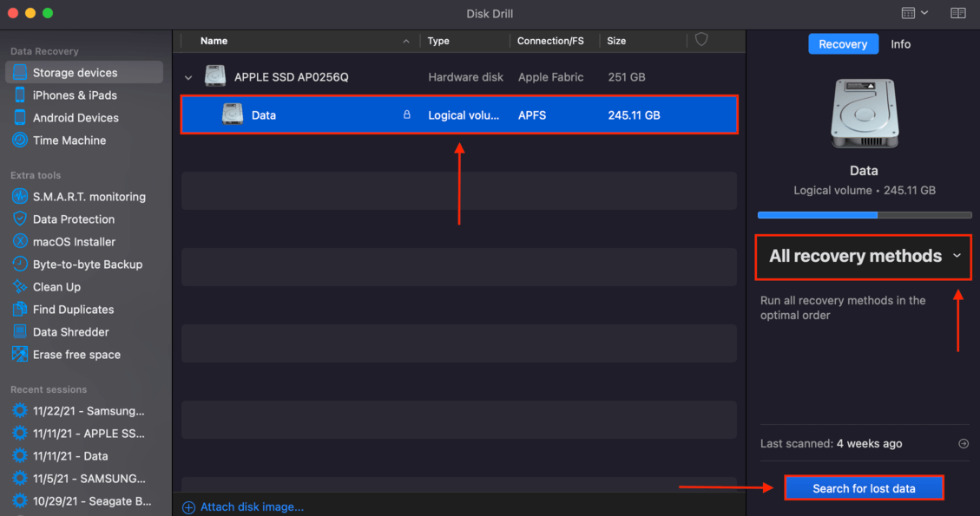980x516 pixels.
Task: Click the shield protection column header icon
Action: [x=701, y=40]
